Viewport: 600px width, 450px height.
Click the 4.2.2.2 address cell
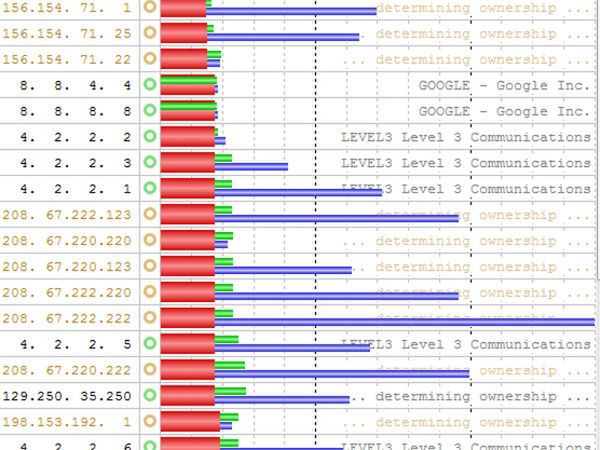[75, 137]
